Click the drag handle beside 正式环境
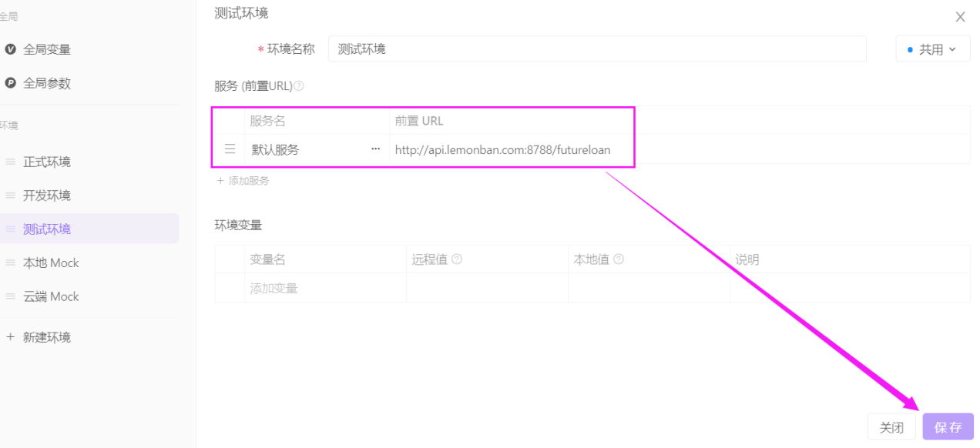The image size is (980, 448). pos(12,162)
